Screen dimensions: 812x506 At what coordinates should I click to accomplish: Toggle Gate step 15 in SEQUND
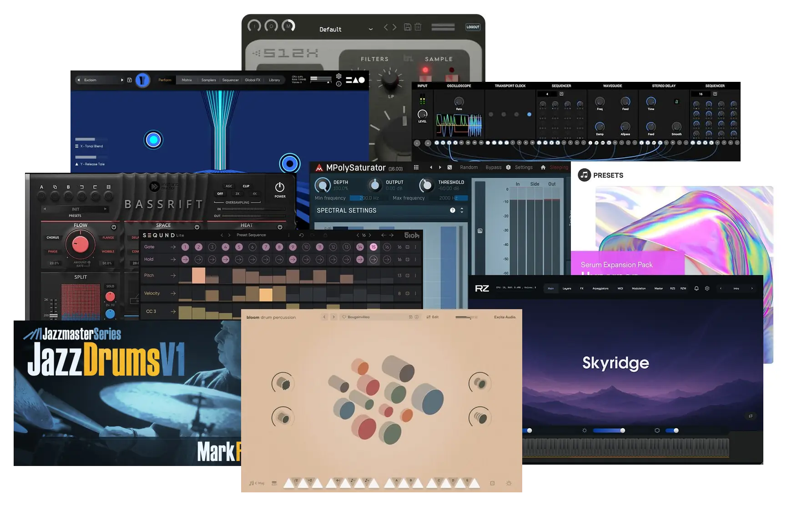tap(373, 247)
